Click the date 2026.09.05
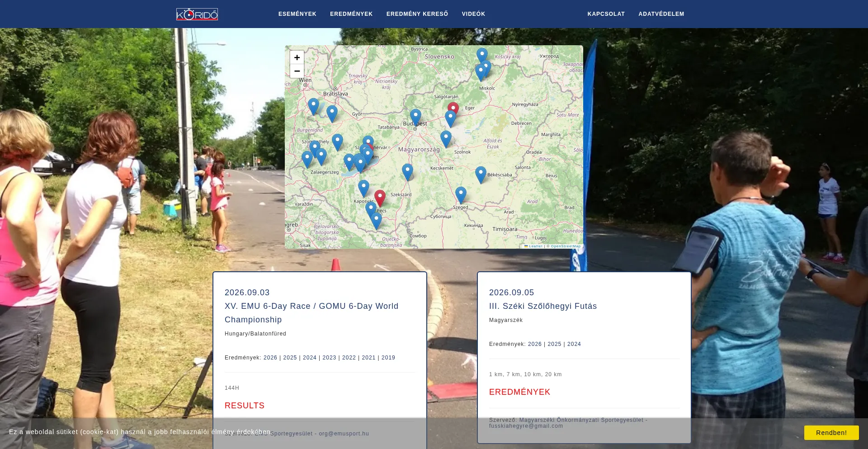Viewport: 868px width, 449px height. 512,293
